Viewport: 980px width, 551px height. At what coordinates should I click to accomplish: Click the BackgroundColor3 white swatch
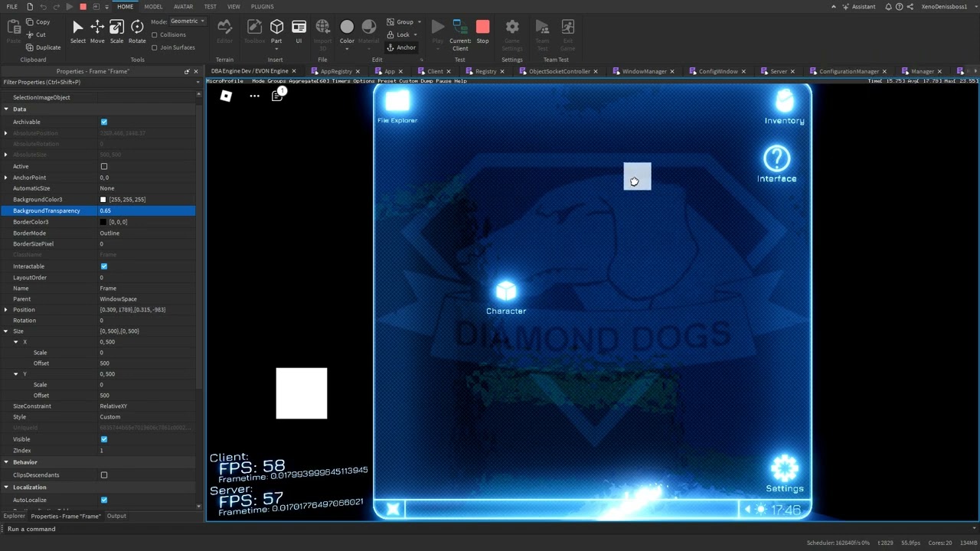pyautogui.click(x=103, y=200)
